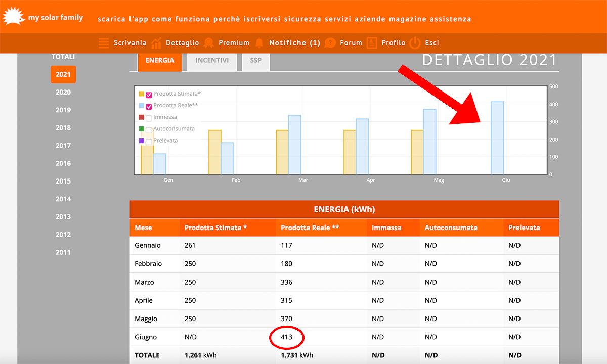Open Scrivania via its list icon
Screen dimensions: 607x364
pyautogui.click(x=104, y=43)
